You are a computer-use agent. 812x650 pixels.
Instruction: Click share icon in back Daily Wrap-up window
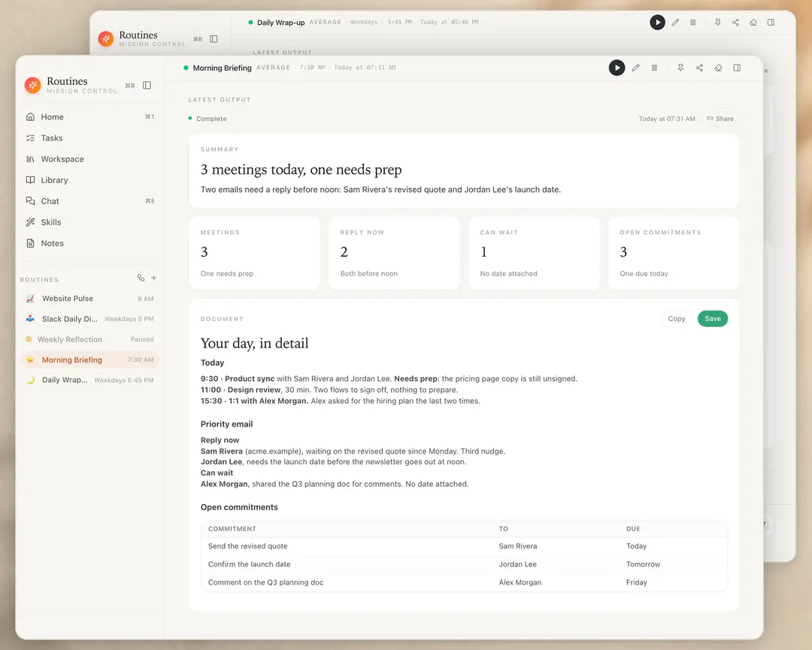pyautogui.click(x=735, y=23)
